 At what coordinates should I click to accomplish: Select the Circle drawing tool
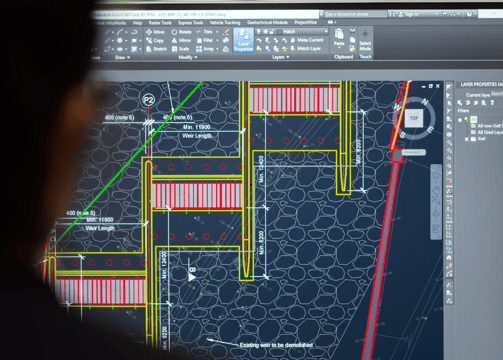(120, 40)
